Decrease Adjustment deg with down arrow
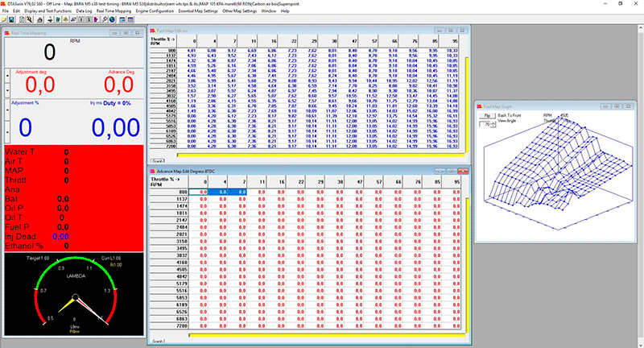This screenshot has width=644, height=348. click(x=7, y=89)
